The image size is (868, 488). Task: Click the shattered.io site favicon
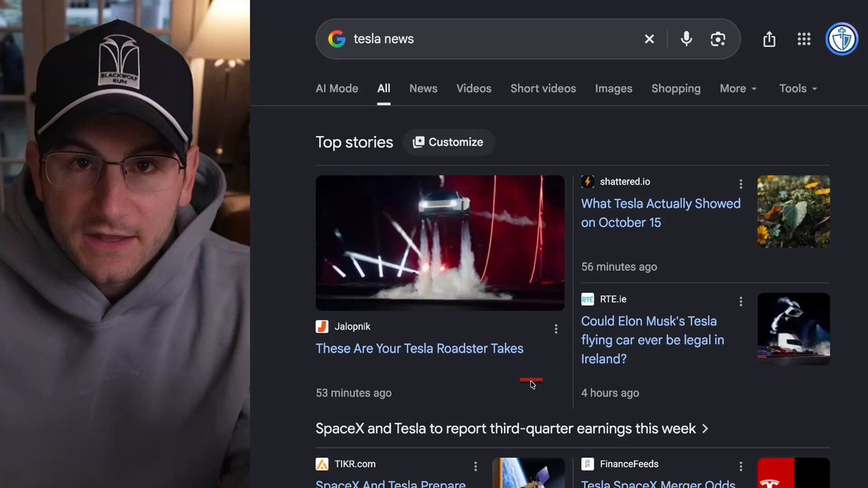[587, 181]
